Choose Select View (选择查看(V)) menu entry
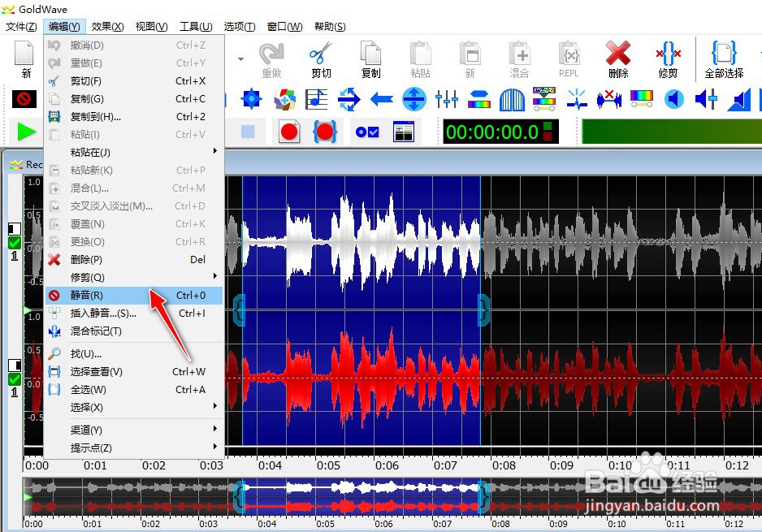Image resolution: width=762 pixels, height=532 pixels. pos(133,371)
